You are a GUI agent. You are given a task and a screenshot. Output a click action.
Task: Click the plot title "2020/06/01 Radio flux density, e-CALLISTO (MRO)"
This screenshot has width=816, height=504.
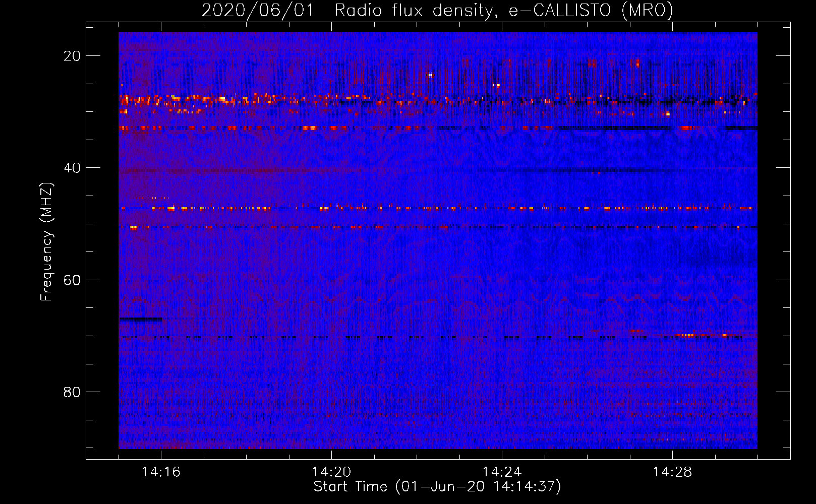(x=437, y=10)
